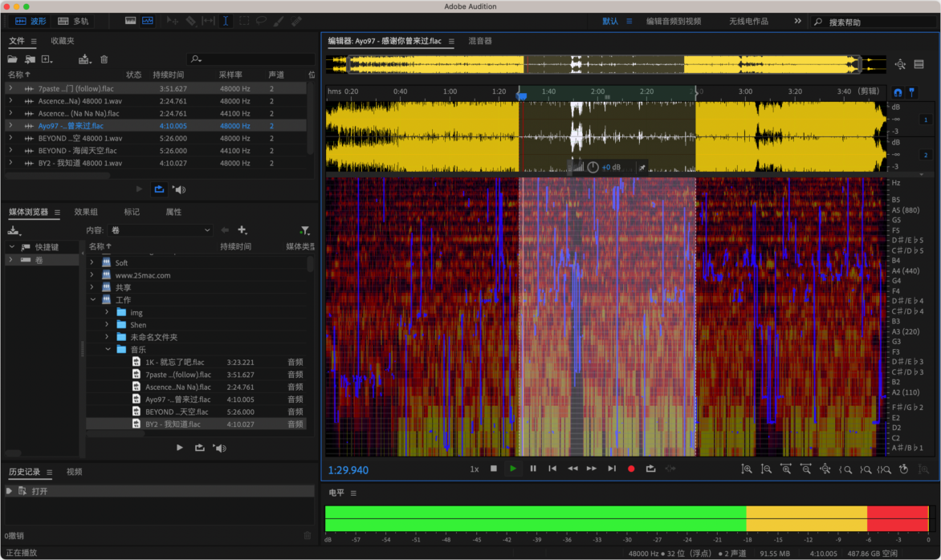Select the Move tool in toolbar
Image resolution: width=941 pixels, height=560 pixels.
pyautogui.click(x=173, y=21)
